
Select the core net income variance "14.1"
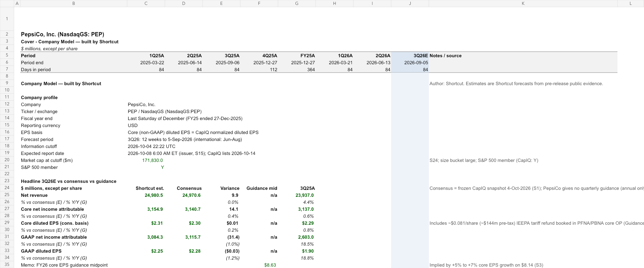coord(234,209)
